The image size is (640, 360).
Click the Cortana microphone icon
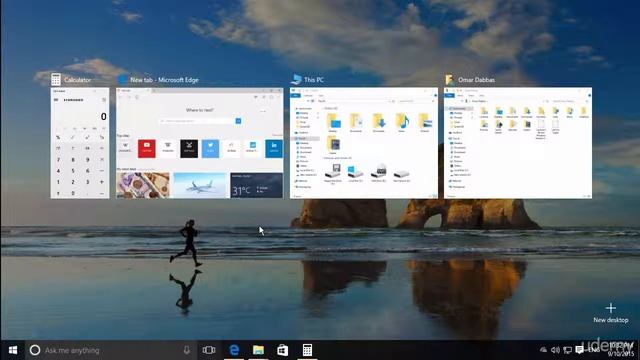187,350
